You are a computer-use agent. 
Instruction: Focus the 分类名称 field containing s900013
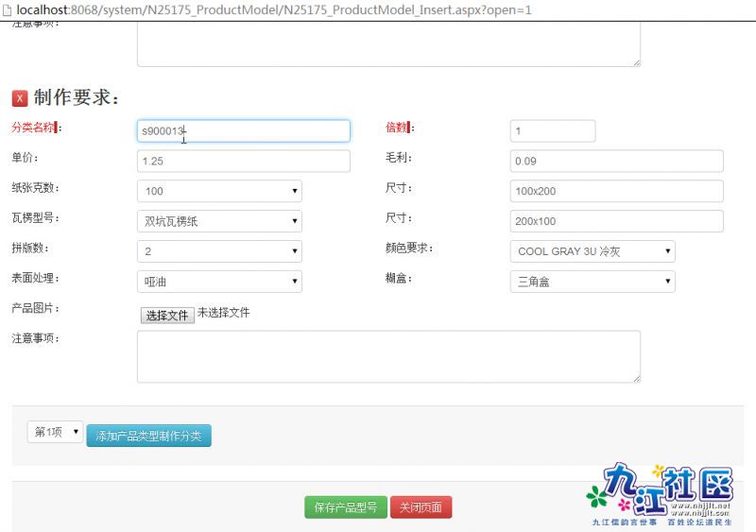point(244,131)
